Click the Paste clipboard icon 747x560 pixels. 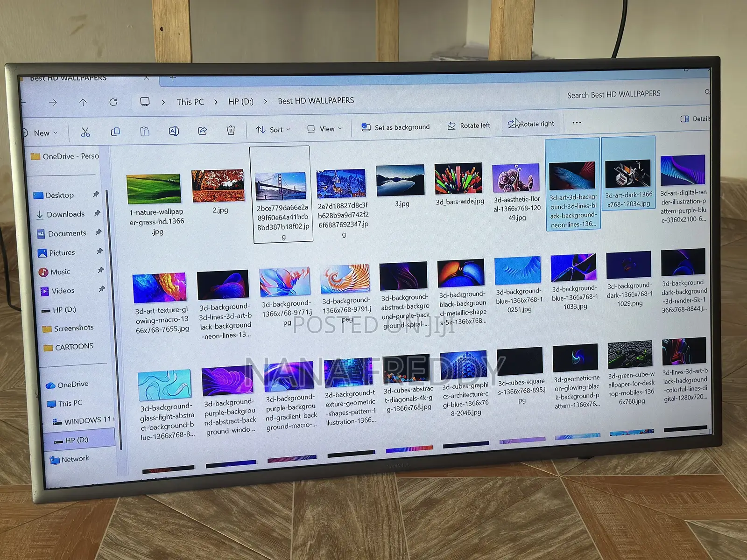coord(145,132)
